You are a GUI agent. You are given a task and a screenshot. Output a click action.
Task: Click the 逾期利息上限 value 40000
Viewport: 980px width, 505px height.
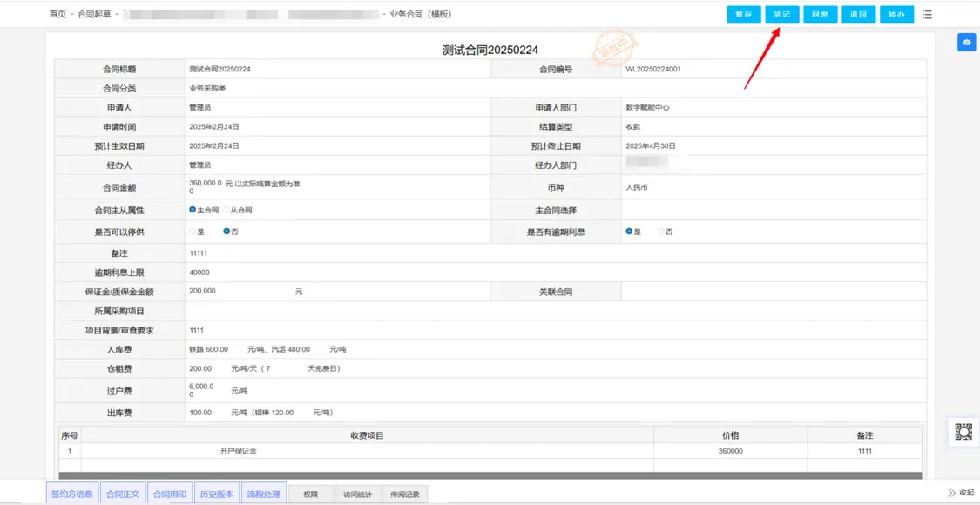point(199,273)
